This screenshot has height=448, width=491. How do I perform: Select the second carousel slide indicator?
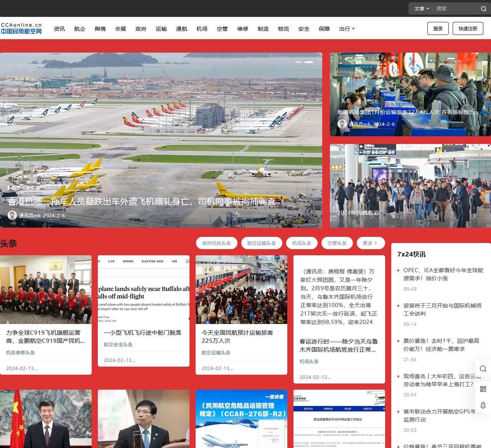click(309, 62)
